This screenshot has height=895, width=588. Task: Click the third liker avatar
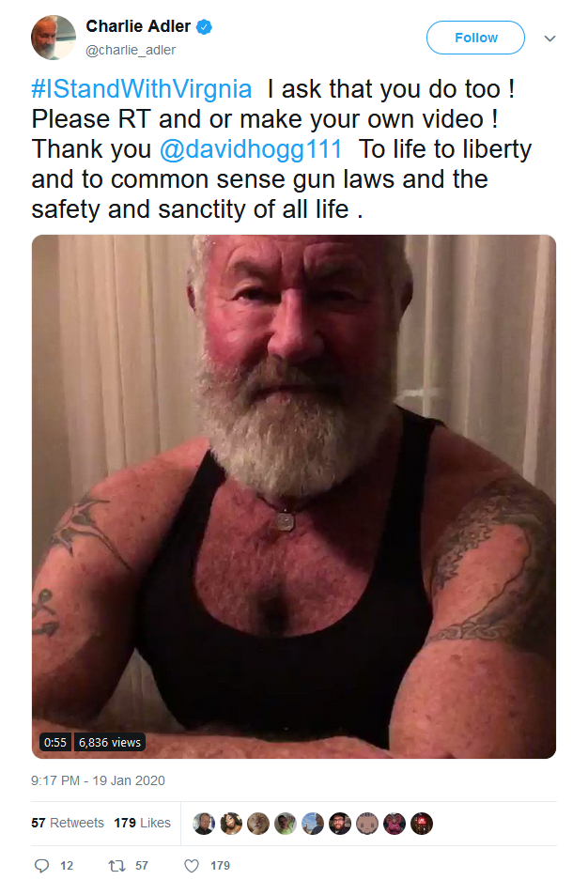[258, 823]
